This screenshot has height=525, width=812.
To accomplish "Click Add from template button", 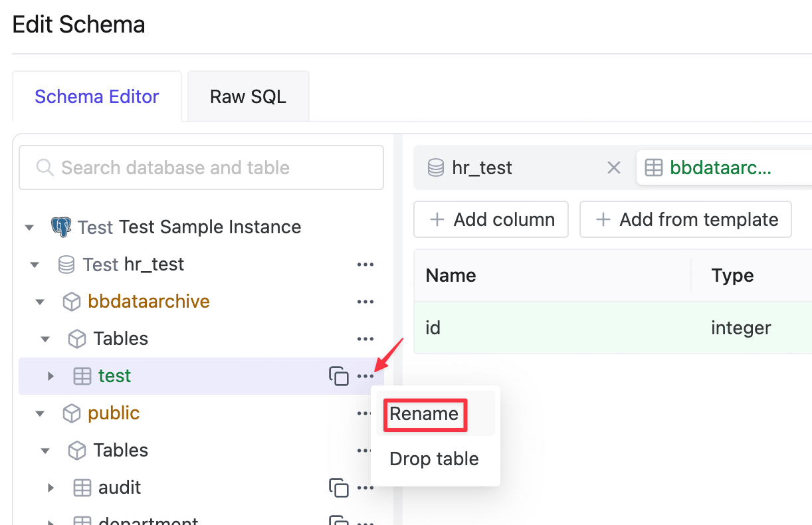I will (686, 219).
